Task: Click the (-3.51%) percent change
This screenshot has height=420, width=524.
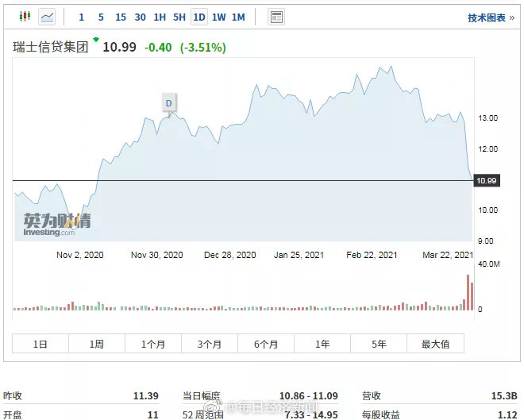Action: click(203, 48)
